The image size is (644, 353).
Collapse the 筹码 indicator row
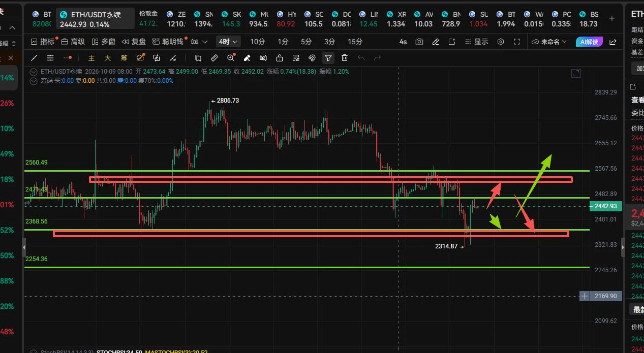(x=34, y=80)
